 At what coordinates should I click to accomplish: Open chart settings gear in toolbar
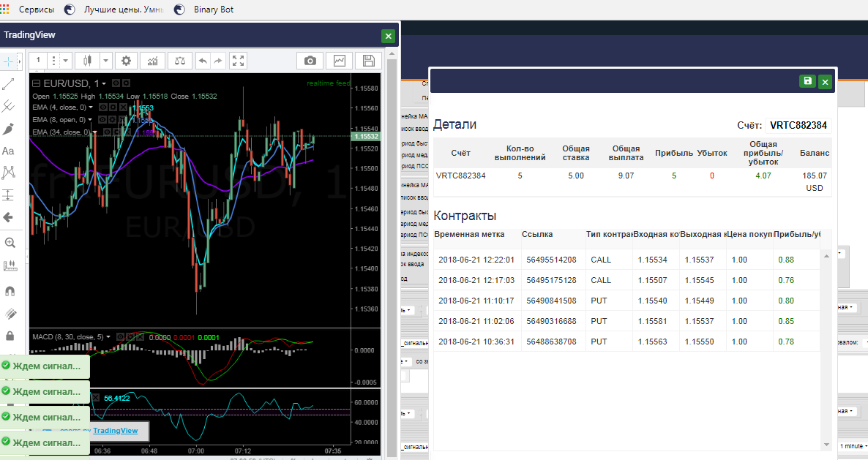pos(126,61)
